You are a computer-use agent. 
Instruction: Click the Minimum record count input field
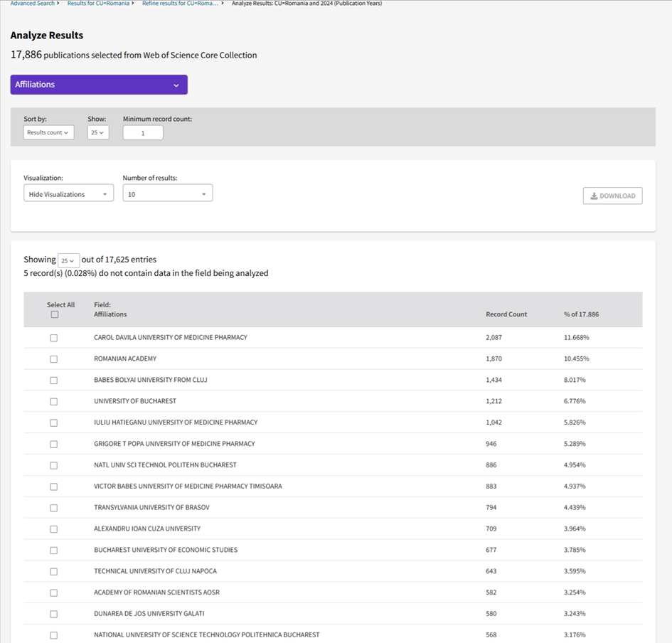tap(143, 133)
